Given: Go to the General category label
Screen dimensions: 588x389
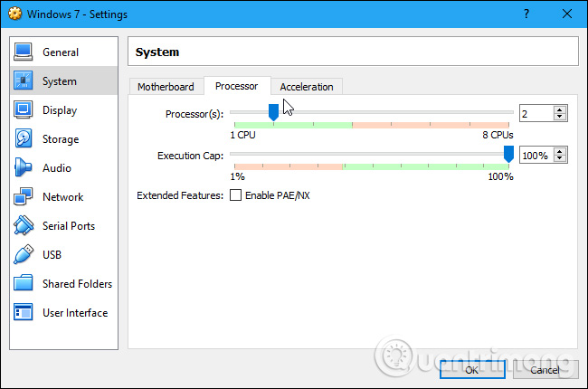Looking at the screenshot, I should click(61, 52).
